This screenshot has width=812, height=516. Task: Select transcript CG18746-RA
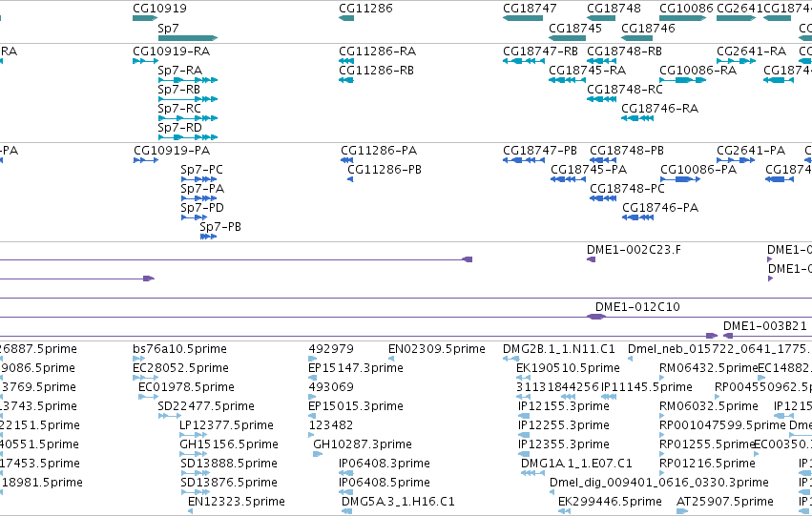(x=659, y=108)
